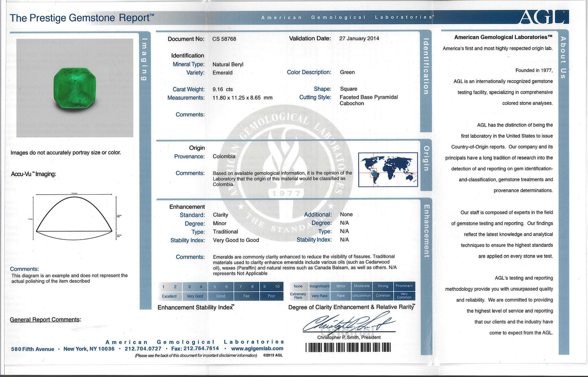This screenshot has width=588, height=377.
Task: Select the vertical Identification tab
Action: pos(426,66)
